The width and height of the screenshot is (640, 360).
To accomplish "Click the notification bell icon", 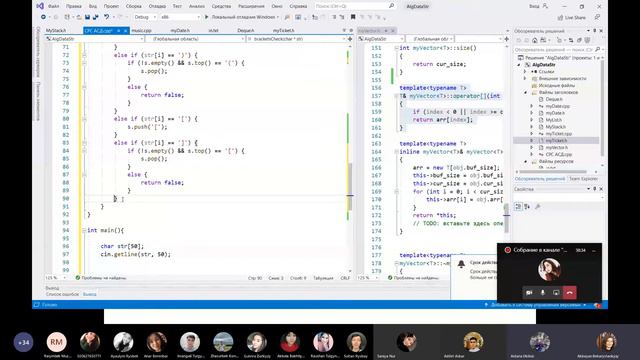I will pos(461,264).
